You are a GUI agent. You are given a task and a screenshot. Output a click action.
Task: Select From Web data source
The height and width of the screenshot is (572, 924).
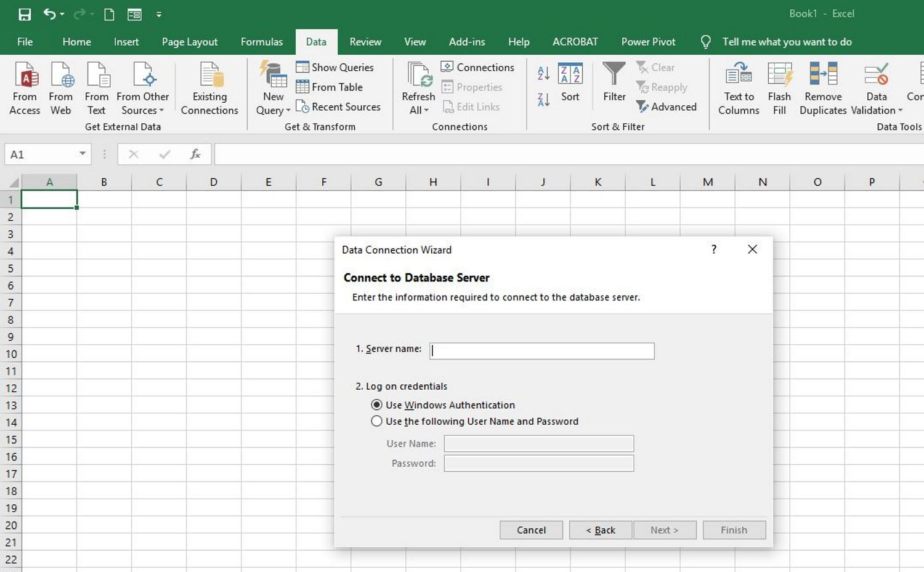[x=60, y=88]
